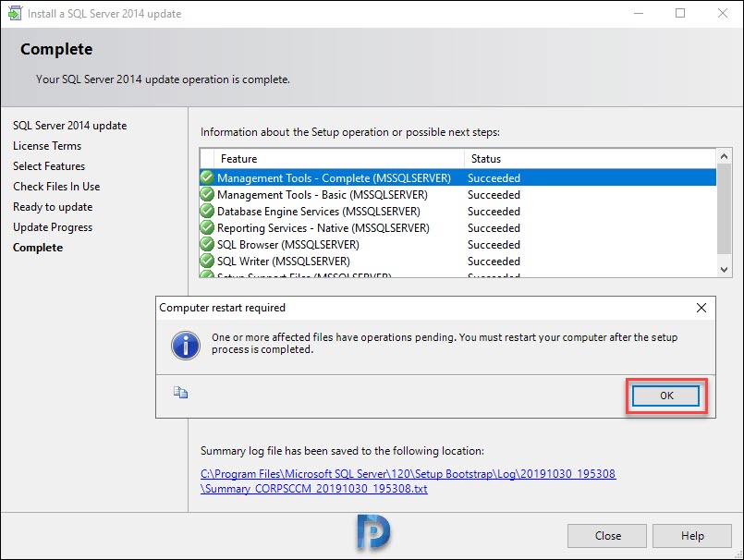Image resolution: width=744 pixels, height=560 pixels.
Task: Click the feature list scrollbar thumb
Action: point(724,209)
